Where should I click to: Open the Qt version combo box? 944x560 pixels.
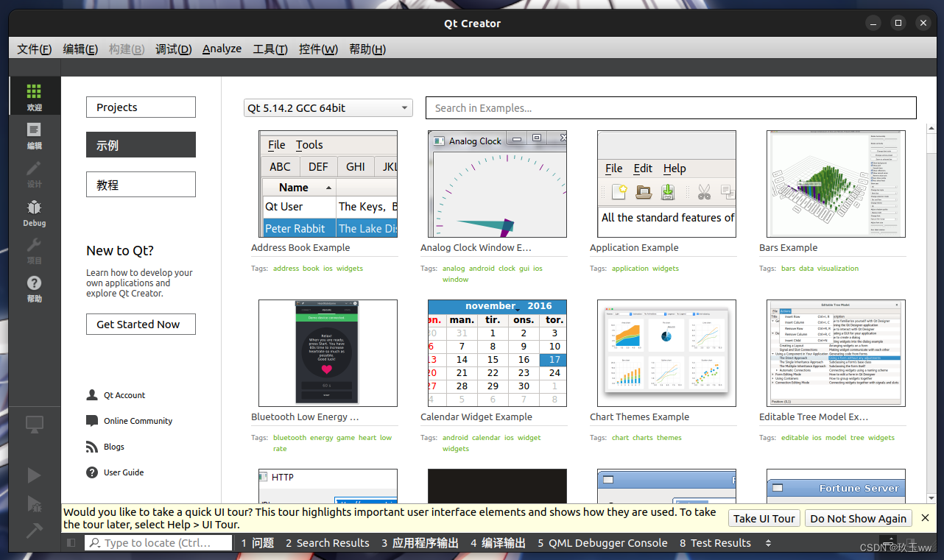[x=328, y=108]
